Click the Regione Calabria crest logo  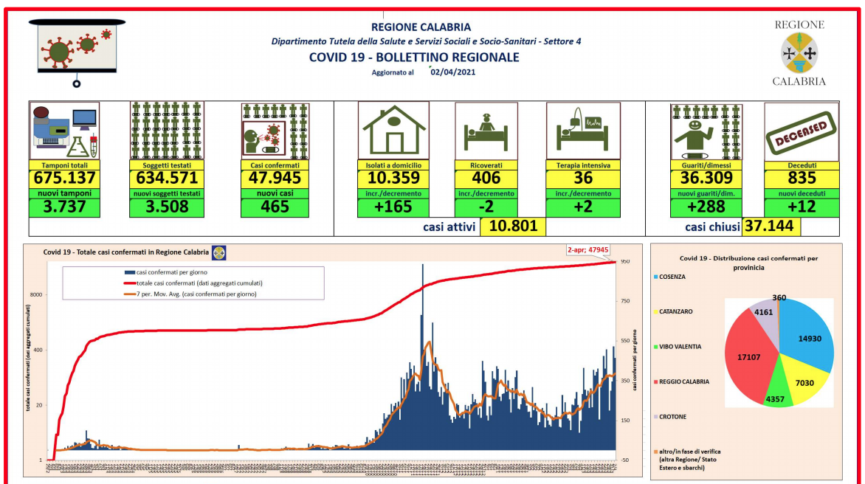[x=798, y=51]
